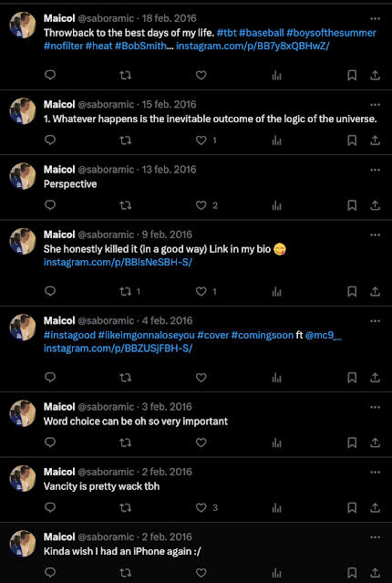The image size is (392, 583).
Task: Open the #baseball hashtag
Action: (262, 33)
